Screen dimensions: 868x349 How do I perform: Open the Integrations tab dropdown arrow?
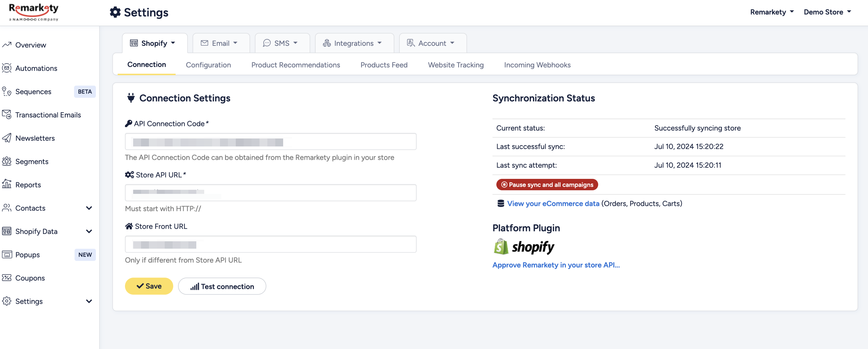[x=380, y=43]
